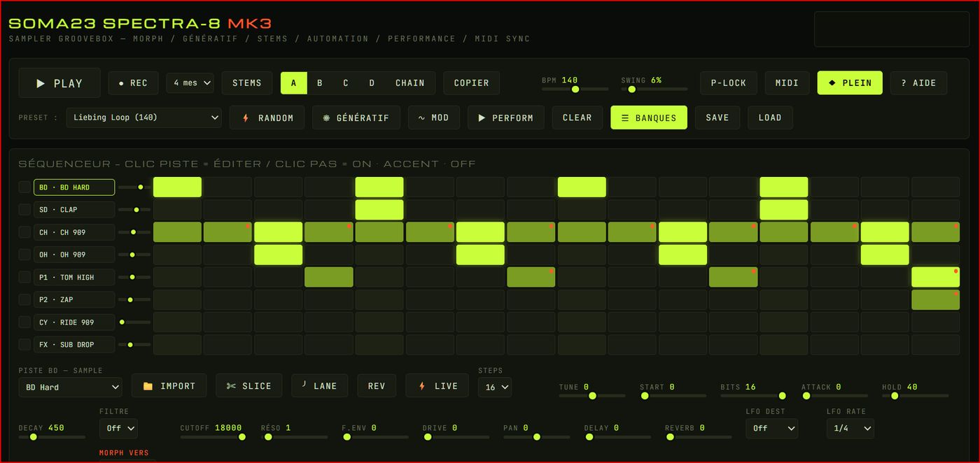Toggle PLEIN fullscreen mode
The image size is (980, 463).
click(850, 83)
